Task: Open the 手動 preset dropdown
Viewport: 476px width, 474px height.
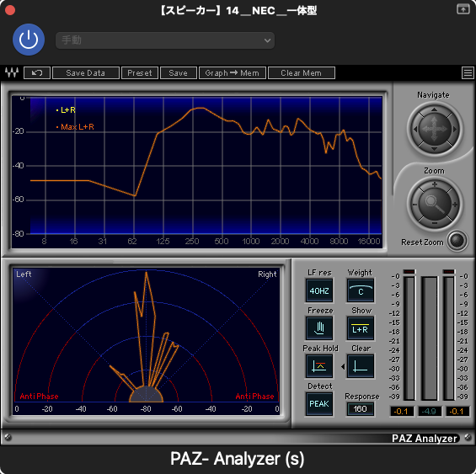Action: click(x=165, y=40)
